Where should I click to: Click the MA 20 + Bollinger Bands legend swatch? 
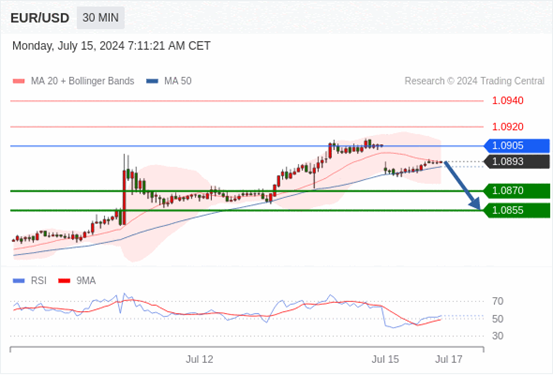[19, 81]
